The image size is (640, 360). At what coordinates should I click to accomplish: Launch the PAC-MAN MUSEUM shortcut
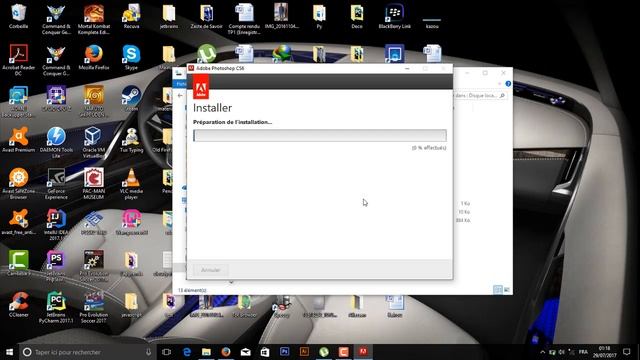pyautogui.click(x=93, y=184)
